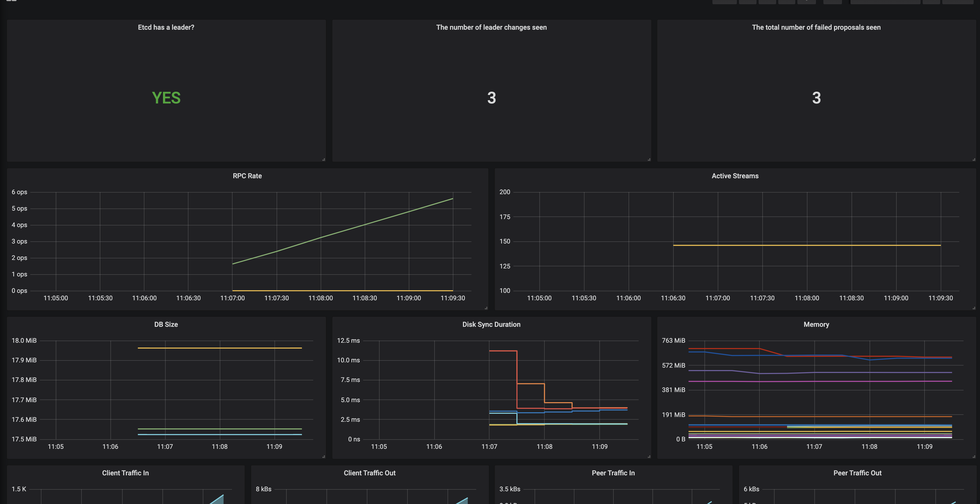Click resize handle of leader changes panel
980x504 pixels.
click(x=649, y=159)
